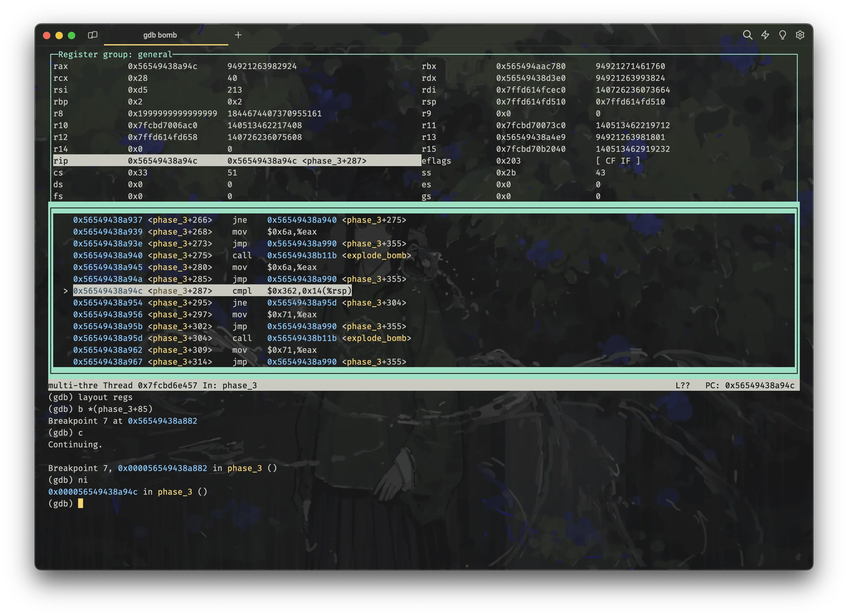Click the breakpoint address 0x56549438a882
Image resolution: width=848 pixels, height=616 pixels.
tap(162, 421)
